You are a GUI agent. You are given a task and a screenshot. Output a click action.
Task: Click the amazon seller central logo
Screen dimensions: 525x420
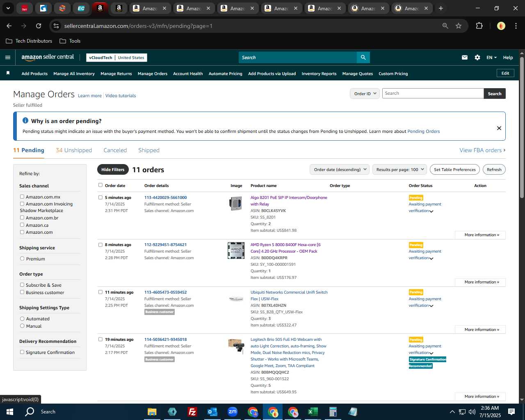[48, 57]
